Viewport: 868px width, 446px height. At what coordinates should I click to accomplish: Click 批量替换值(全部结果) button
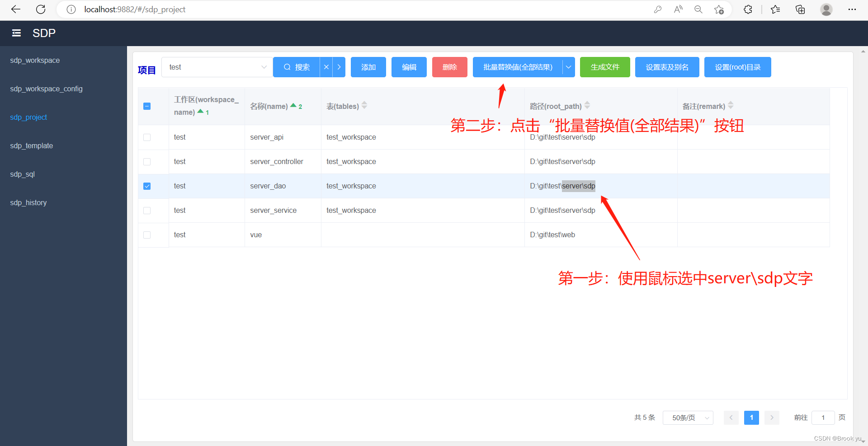(x=518, y=67)
